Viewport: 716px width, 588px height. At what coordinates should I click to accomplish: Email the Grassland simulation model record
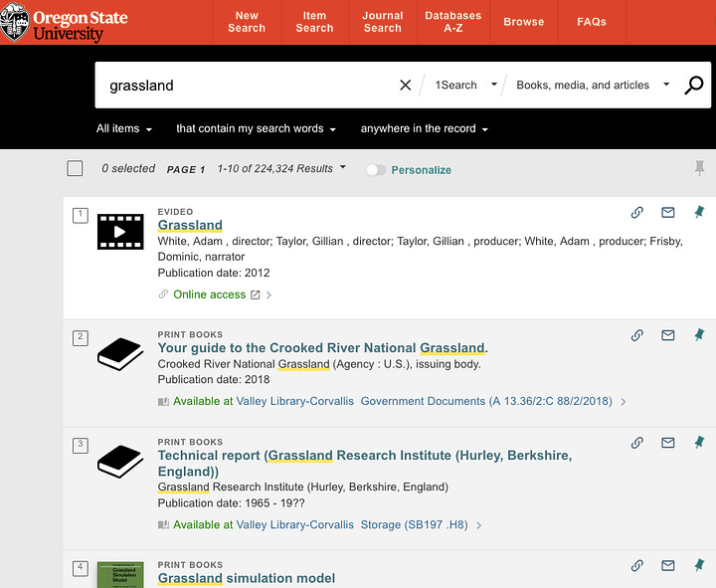tap(668, 565)
